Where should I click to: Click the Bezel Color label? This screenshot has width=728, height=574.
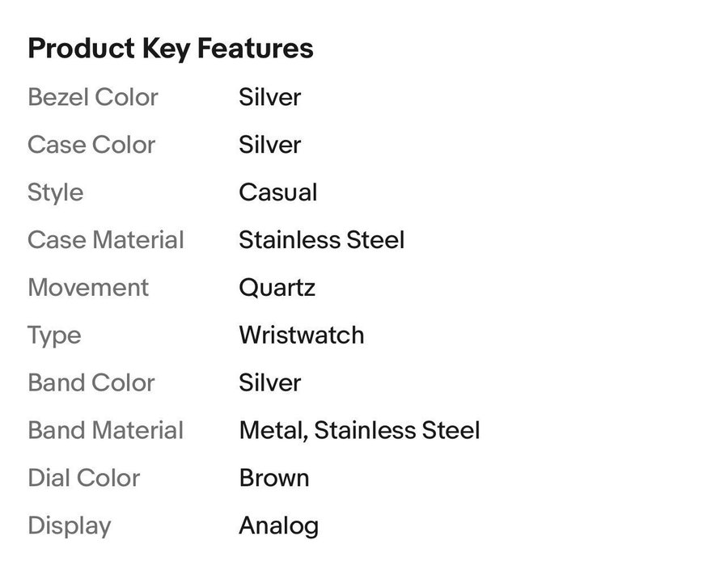click(93, 97)
